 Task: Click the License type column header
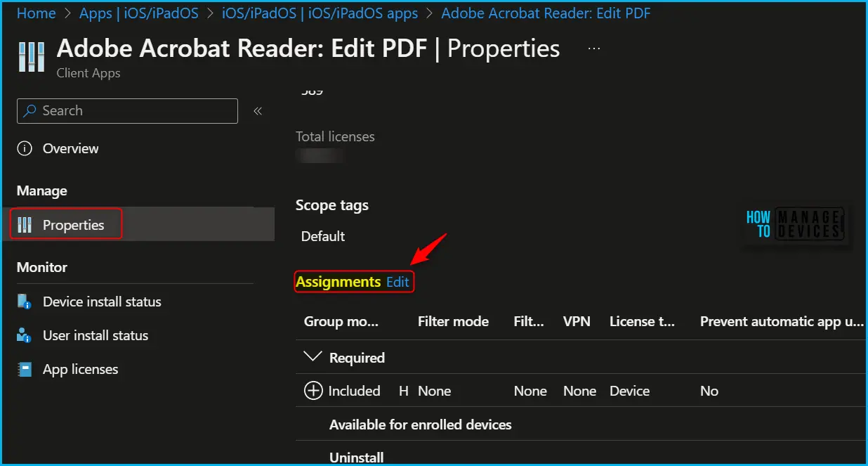[643, 322]
